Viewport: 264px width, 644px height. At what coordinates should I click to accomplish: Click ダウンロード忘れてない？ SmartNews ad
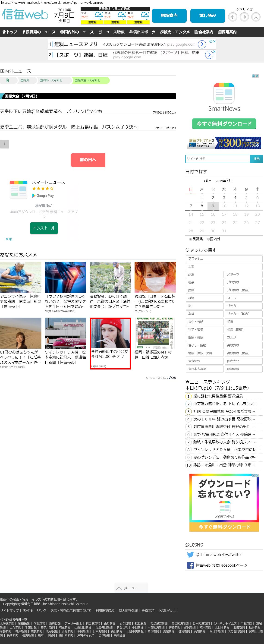[x=224, y=502]
